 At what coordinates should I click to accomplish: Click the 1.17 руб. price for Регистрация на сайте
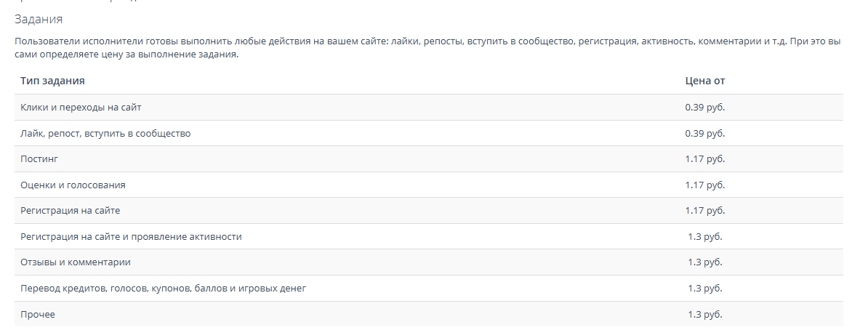704,211
